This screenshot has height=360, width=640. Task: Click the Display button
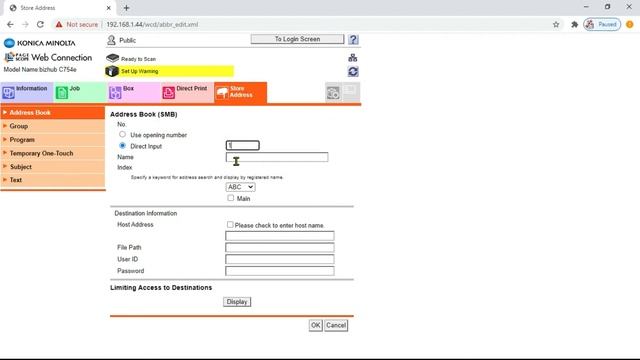[237, 302]
